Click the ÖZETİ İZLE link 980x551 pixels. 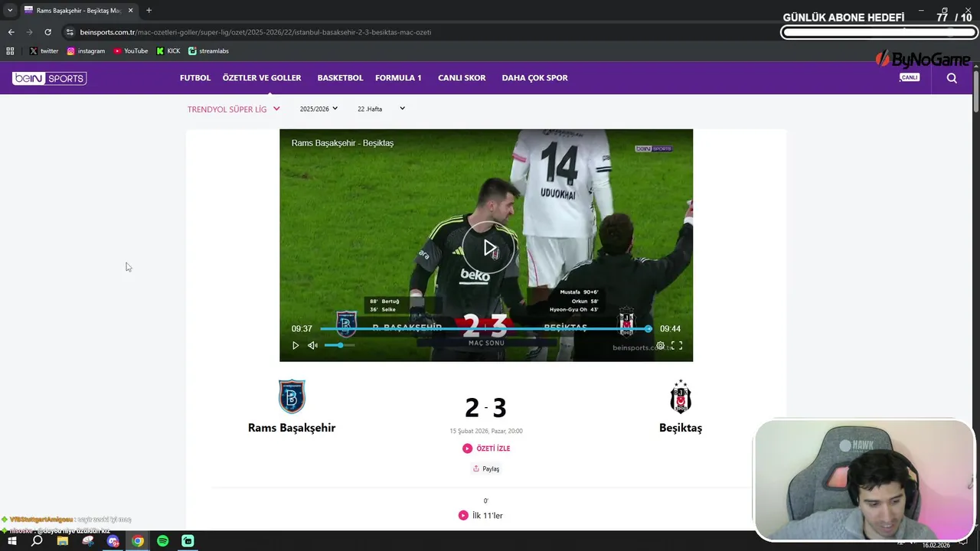click(486, 448)
